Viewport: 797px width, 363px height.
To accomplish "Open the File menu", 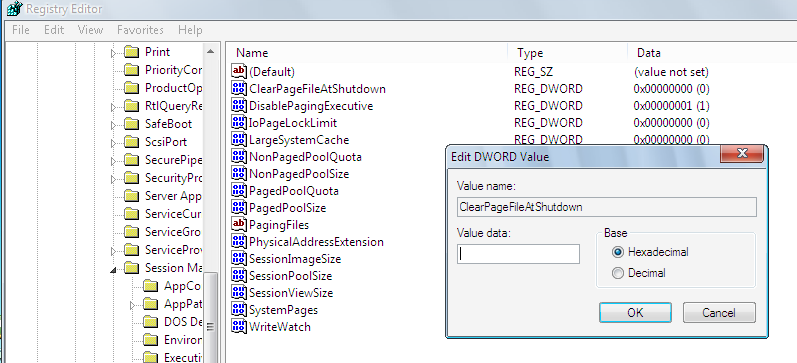I will (x=20, y=30).
